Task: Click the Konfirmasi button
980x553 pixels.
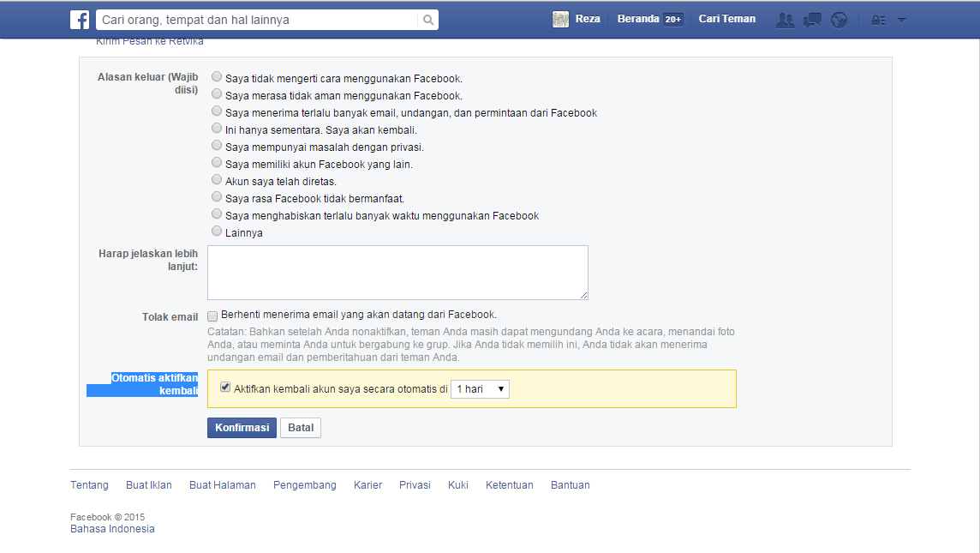Action: coord(242,428)
